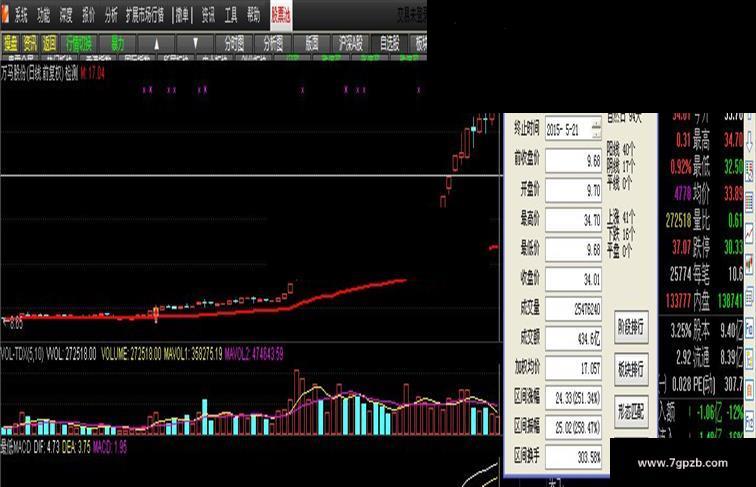Click the 终止时间 date spinner arrows
756x487 pixels.
(596, 129)
